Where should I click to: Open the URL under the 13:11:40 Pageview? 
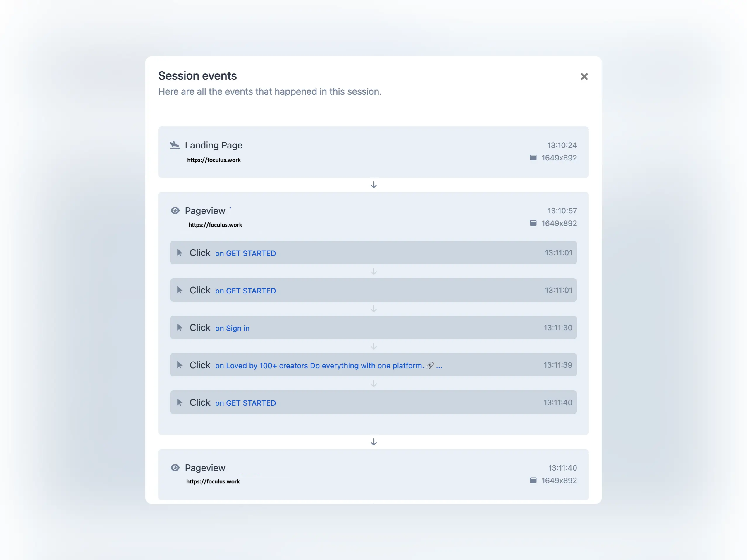(213, 482)
